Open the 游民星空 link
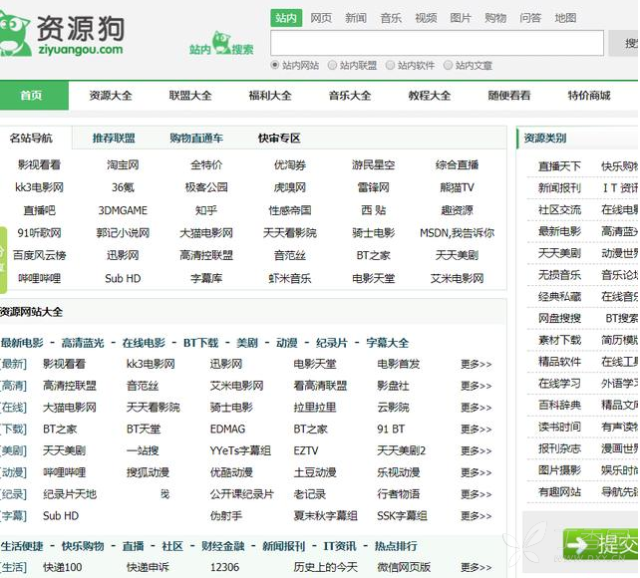640x578 pixels. [373, 165]
